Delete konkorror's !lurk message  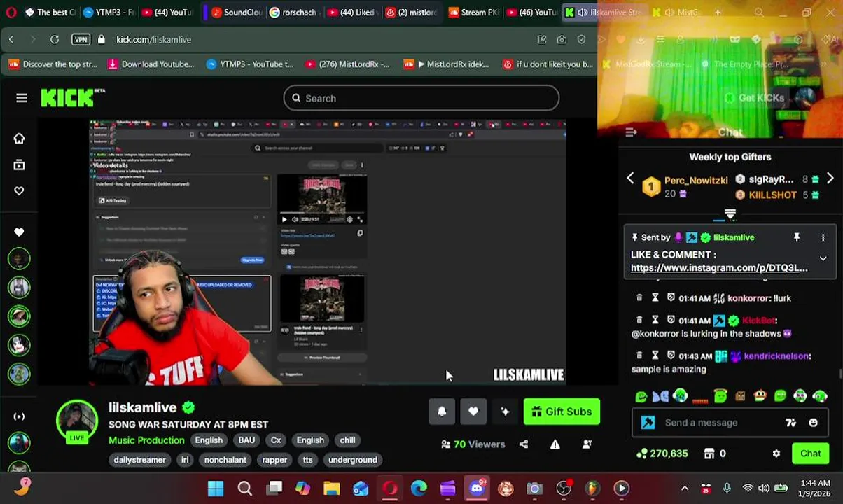[639, 298]
